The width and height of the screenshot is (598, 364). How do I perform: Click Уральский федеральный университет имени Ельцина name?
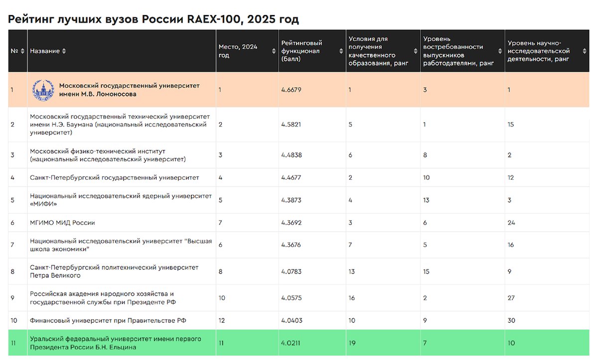[116, 343]
